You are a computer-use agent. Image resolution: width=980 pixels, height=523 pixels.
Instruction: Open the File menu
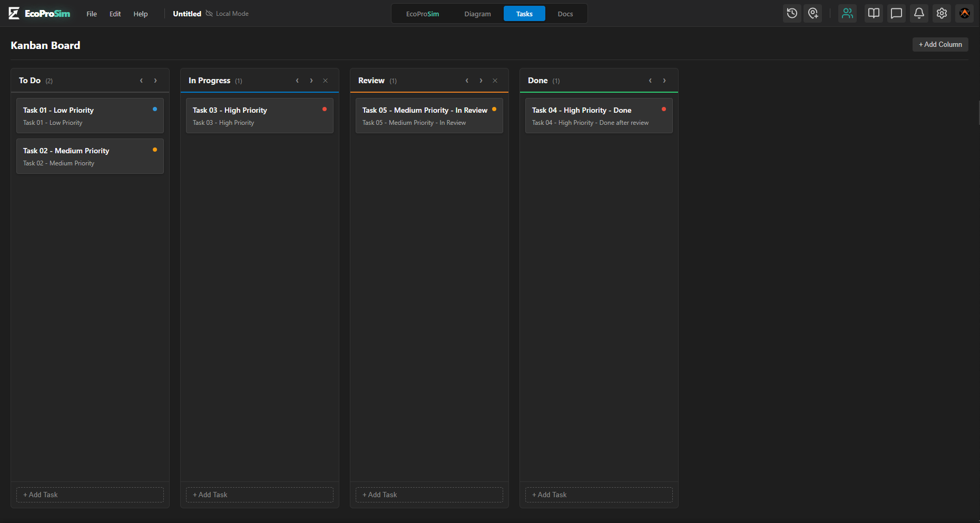tap(92, 14)
